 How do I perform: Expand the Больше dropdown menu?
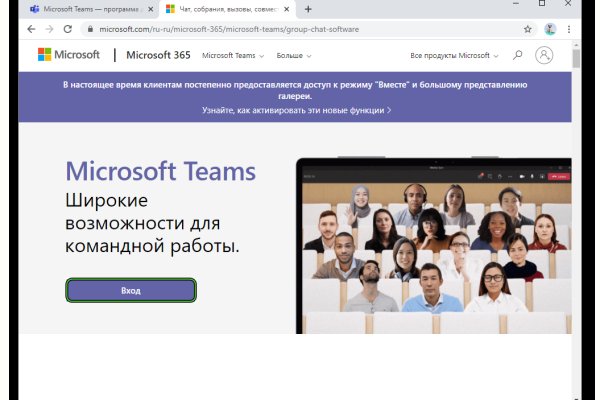[294, 56]
